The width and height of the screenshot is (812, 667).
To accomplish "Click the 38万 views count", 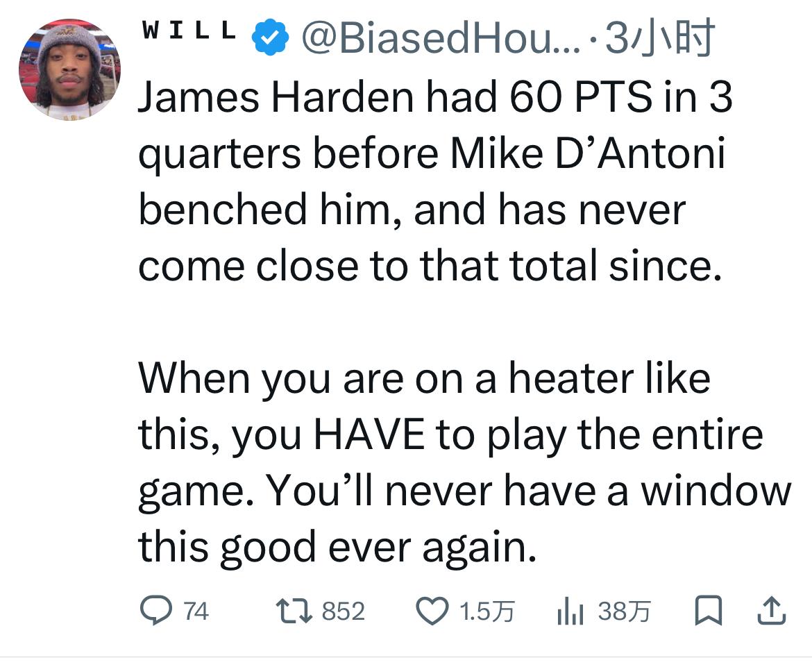I will click(624, 611).
